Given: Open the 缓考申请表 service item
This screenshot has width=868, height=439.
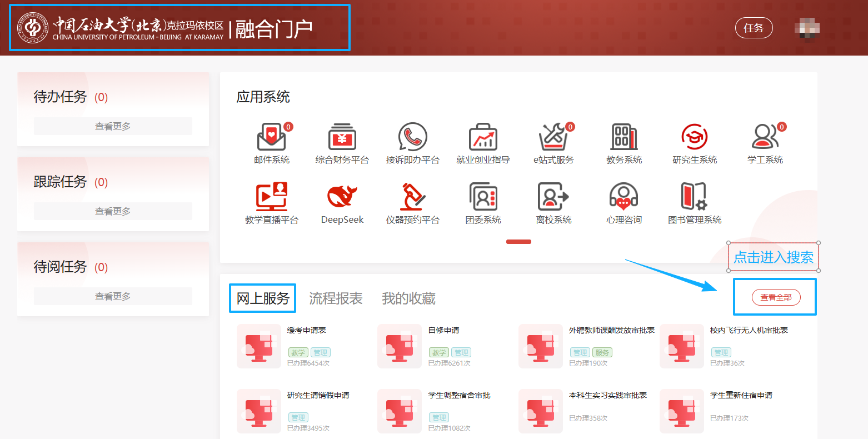Looking at the screenshot, I should pos(306,330).
